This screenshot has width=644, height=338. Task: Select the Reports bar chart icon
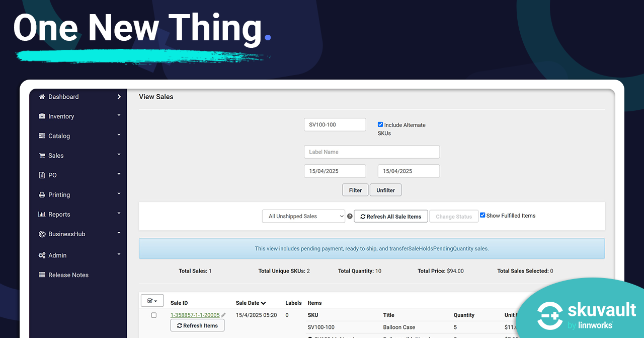click(x=42, y=214)
